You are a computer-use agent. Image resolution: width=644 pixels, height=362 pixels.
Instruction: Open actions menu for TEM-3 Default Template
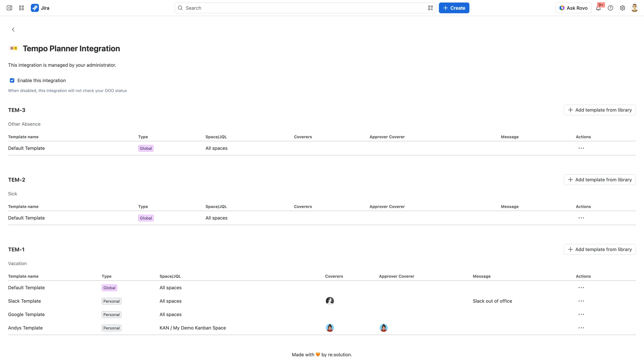tap(581, 148)
